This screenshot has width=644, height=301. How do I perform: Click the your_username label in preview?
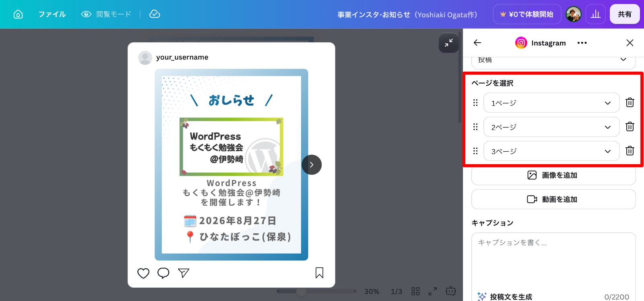[182, 57]
